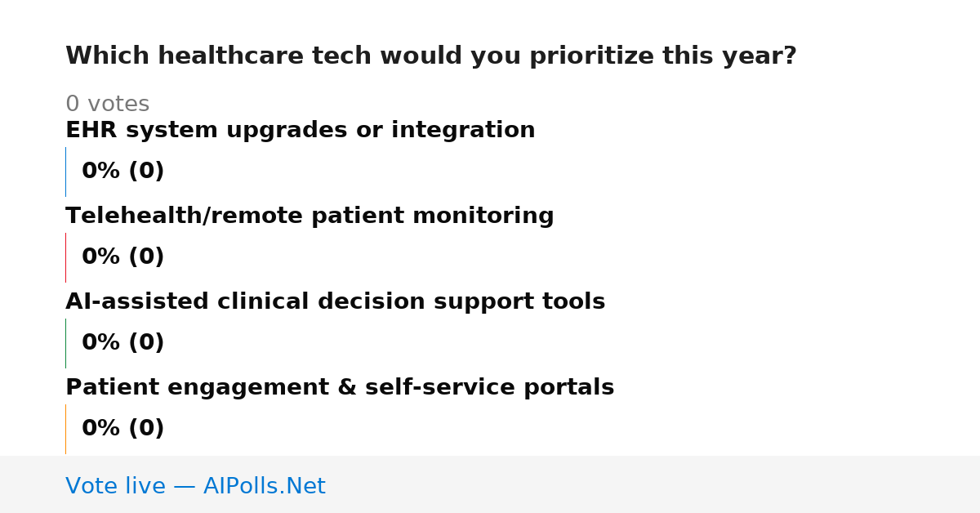Choose Patient engagement & self-service portals option
Viewport: 980px width, 513px height.
(340, 388)
